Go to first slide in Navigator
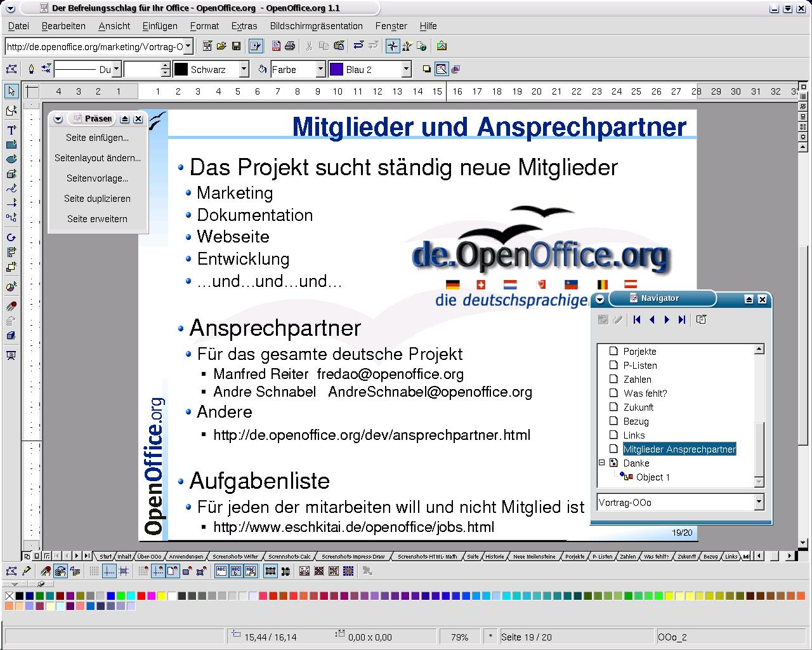Viewport: 812px width, 650px height. pyautogui.click(x=637, y=320)
